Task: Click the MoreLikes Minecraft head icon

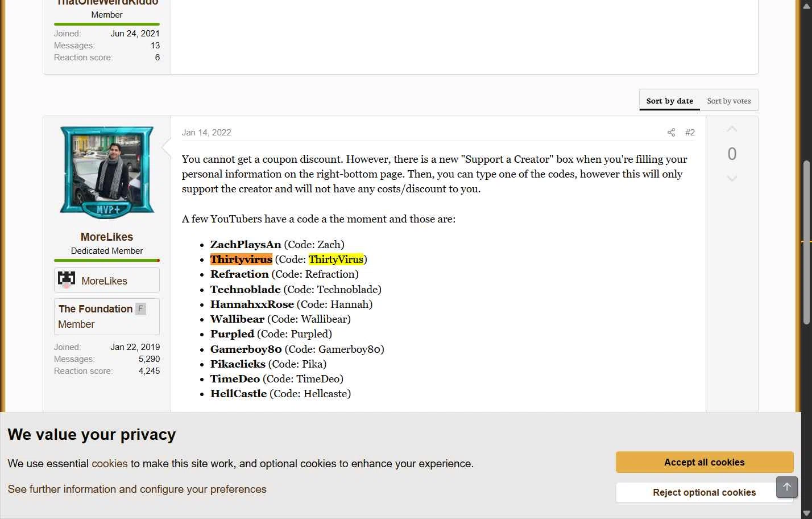Action: pos(67,280)
